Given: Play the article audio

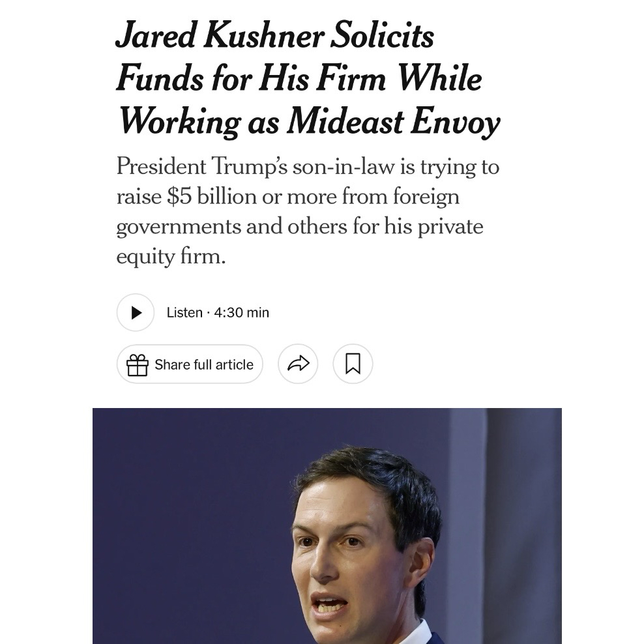Looking at the screenshot, I should pos(136,312).
